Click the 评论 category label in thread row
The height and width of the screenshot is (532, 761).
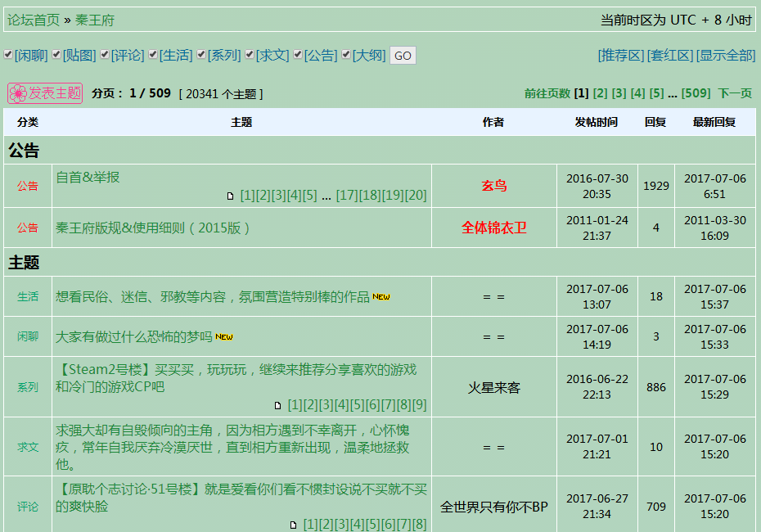(28, 507)
